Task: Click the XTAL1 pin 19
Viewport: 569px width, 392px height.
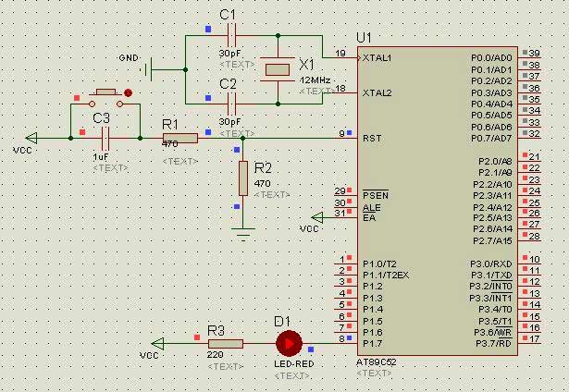Action: (343, 57)
